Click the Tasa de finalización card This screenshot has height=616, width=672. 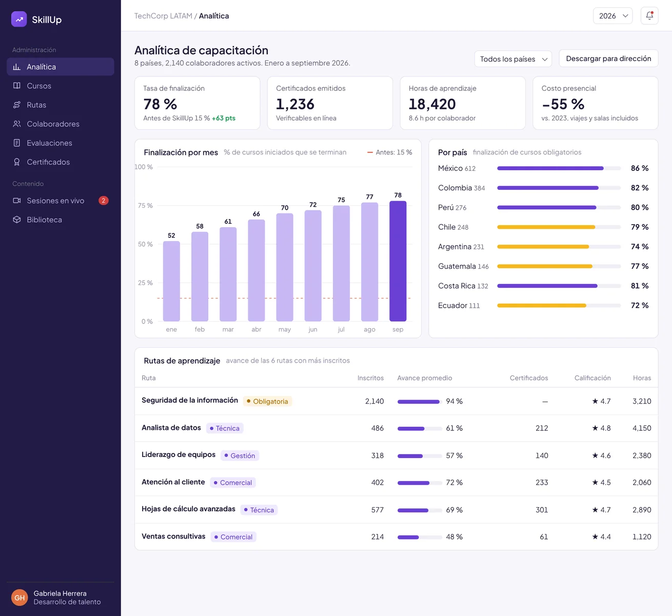(197, 103)
